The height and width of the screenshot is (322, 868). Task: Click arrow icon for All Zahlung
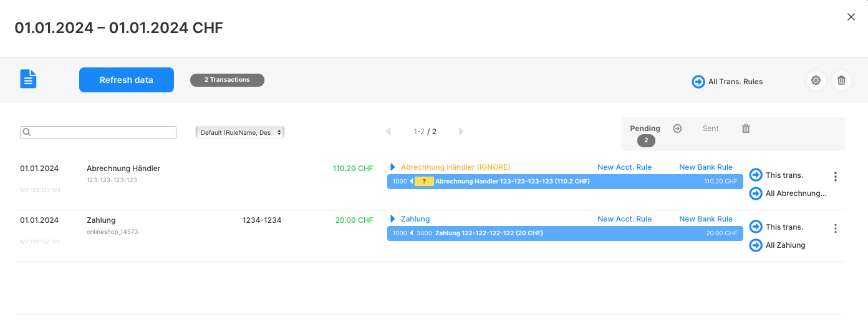[756, 245]
